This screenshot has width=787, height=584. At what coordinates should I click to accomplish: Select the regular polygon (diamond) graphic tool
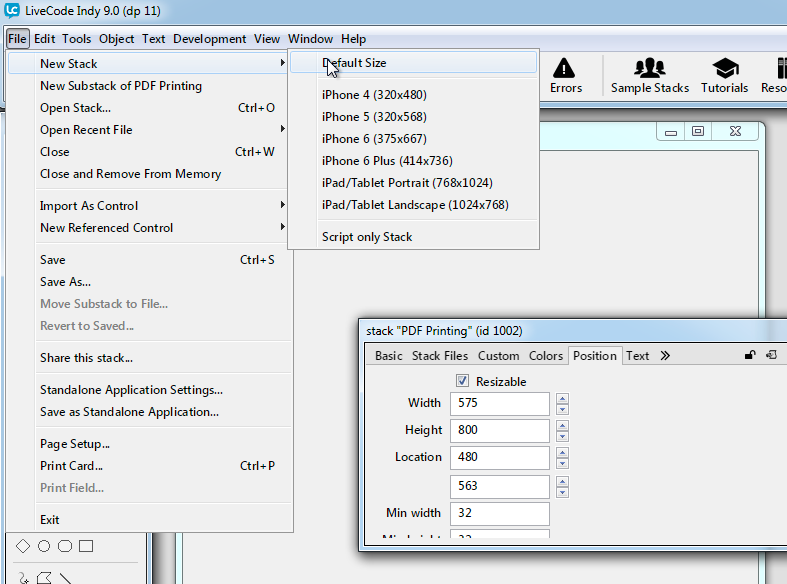pyautogui.click(x=23, y=546)
